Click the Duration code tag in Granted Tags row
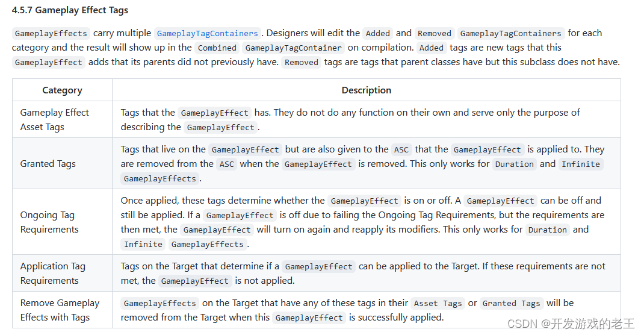 [514, 164]
